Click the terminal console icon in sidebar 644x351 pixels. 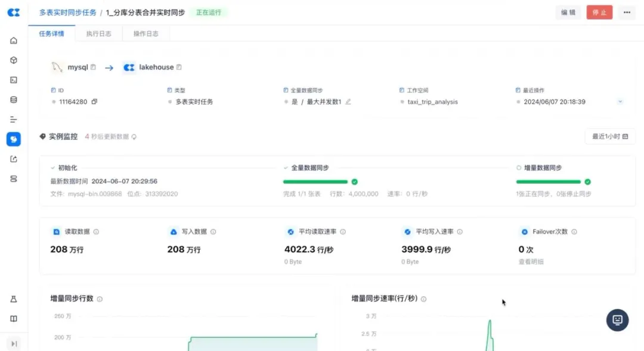[x=14, y=80]
